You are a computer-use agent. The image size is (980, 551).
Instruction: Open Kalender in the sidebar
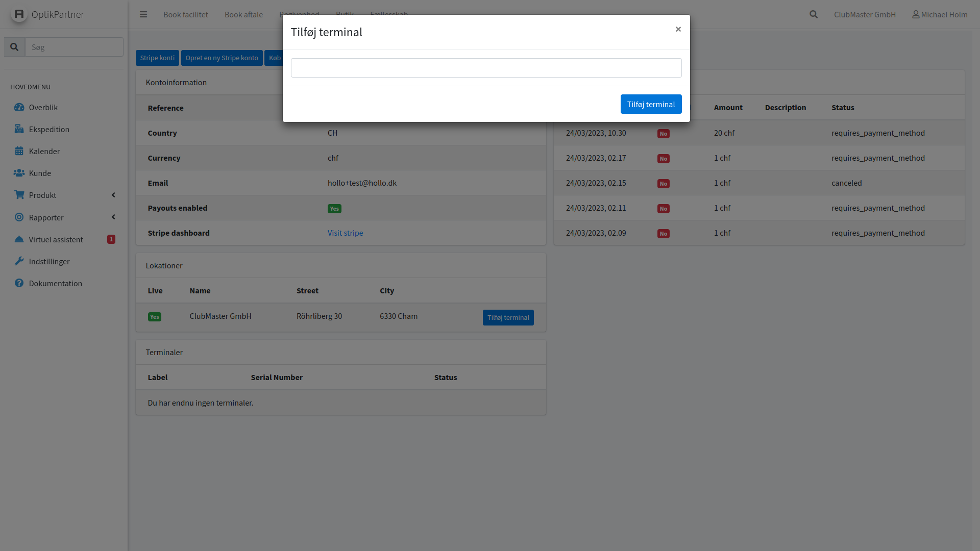(44, 151)
